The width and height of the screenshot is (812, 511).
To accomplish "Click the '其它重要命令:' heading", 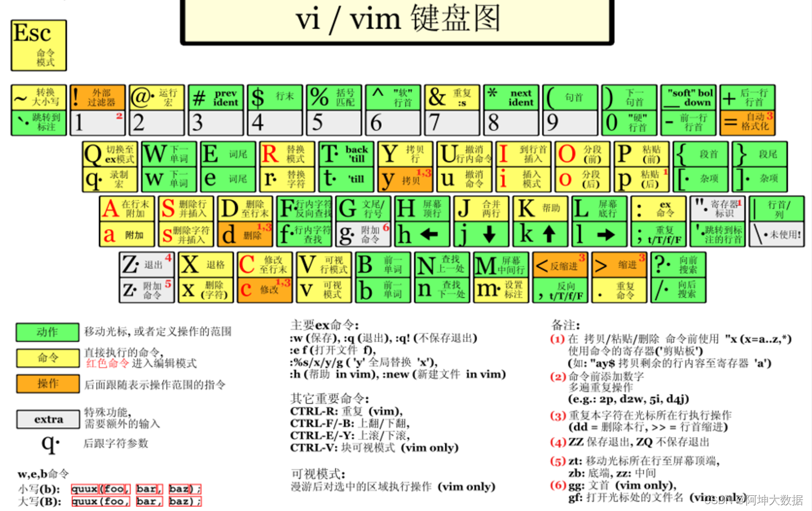I will coord(330,398).
